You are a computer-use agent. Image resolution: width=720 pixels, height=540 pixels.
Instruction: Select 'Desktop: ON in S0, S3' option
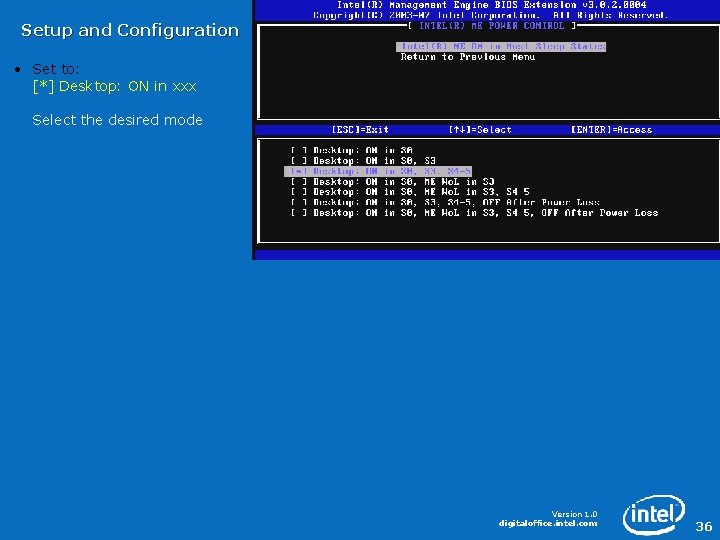tap(363, 161)
